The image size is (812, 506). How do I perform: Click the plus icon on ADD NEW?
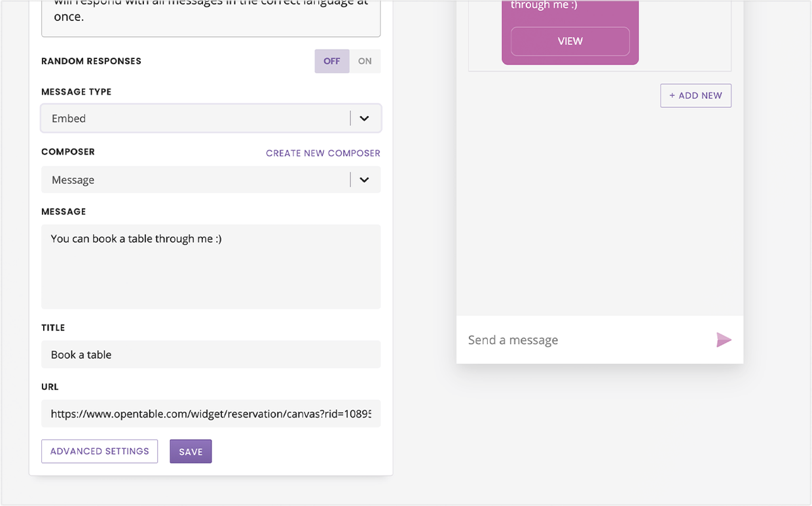(673, 95)
